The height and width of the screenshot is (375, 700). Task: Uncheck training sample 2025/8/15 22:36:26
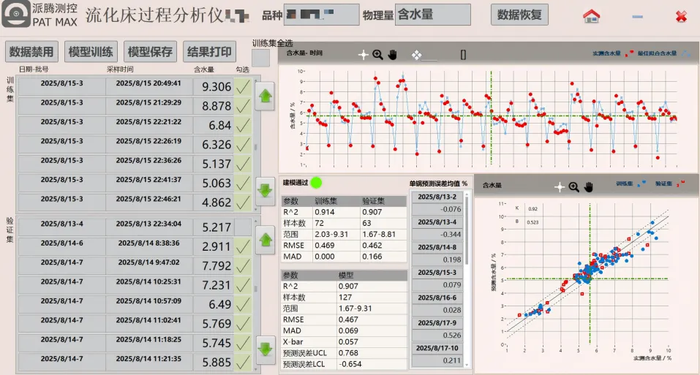tap(243, 164)
